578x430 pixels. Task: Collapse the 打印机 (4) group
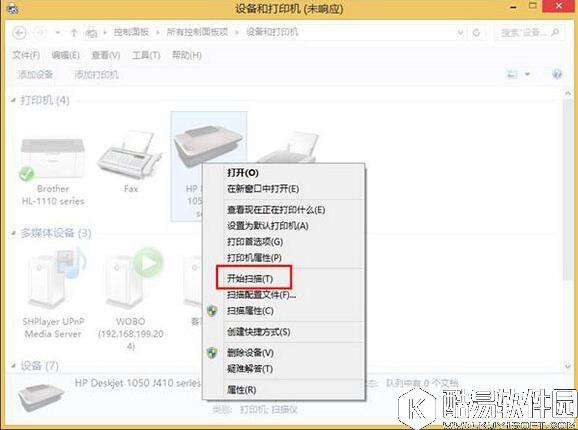[14, 100]
